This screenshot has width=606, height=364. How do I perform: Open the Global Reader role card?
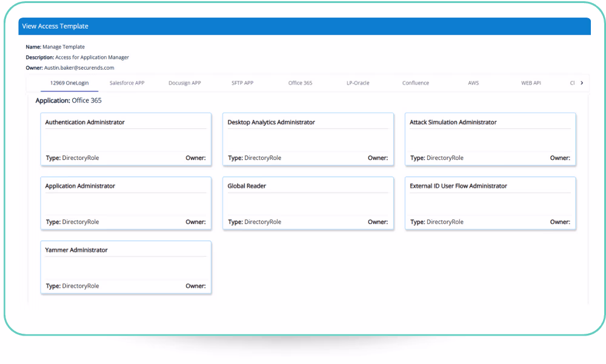308,204
